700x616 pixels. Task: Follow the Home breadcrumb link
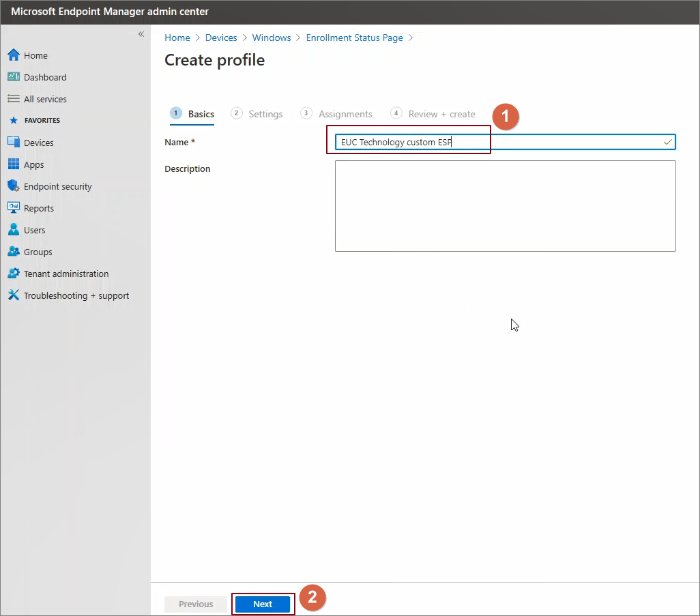point(177,38)
